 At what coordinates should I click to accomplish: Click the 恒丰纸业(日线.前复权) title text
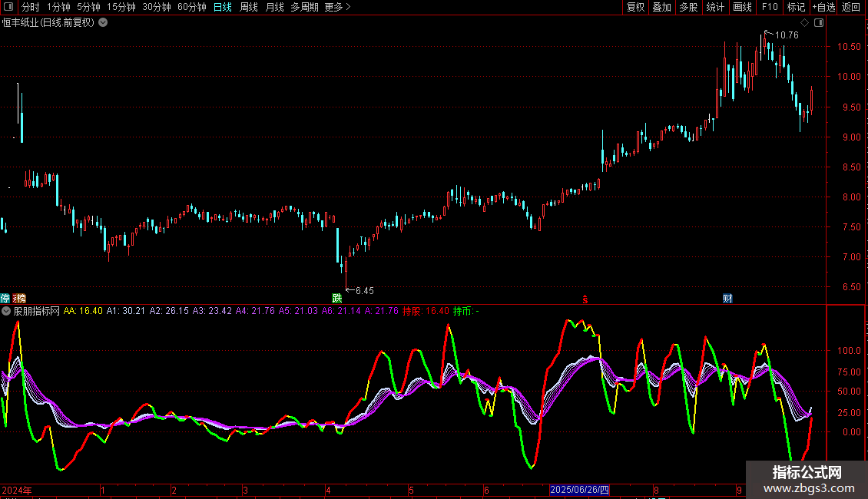(x=48, y=23)
